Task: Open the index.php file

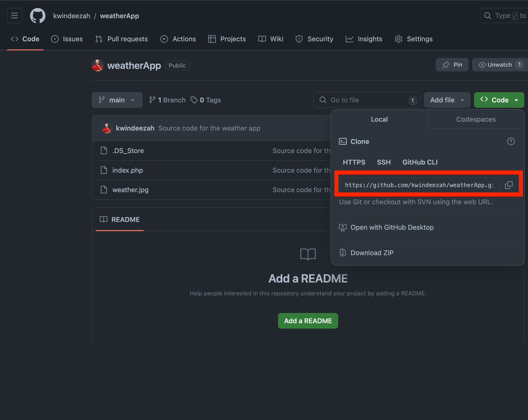Action: tap(127, 170)
